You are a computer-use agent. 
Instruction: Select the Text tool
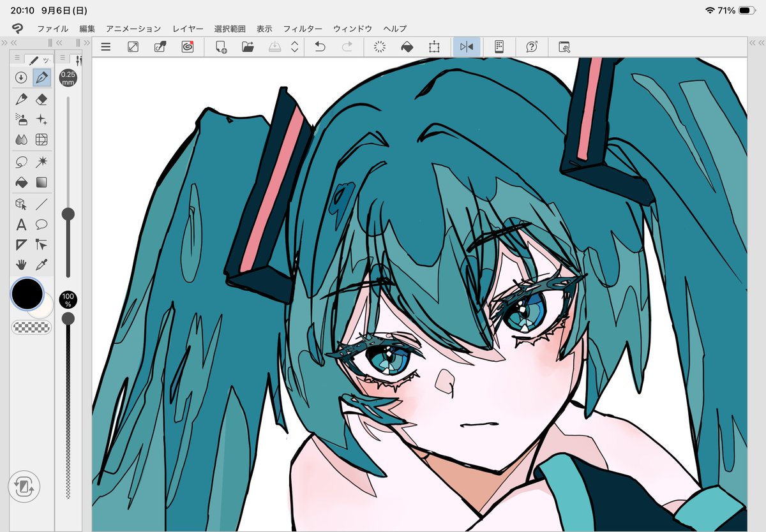pos(21,224)
